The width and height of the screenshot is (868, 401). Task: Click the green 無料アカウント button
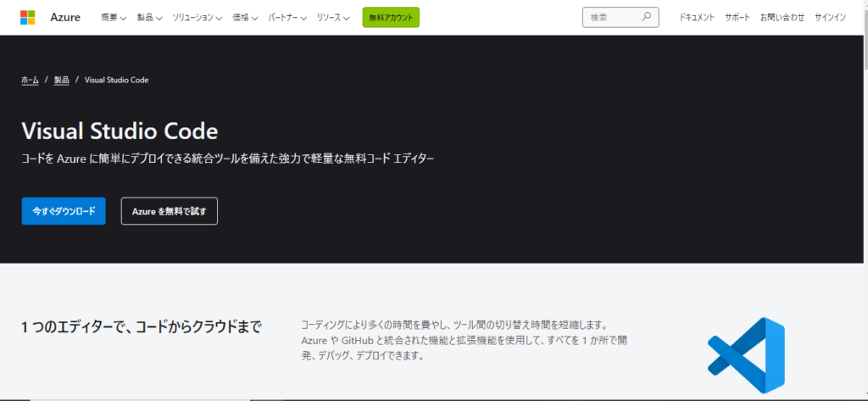391,17
